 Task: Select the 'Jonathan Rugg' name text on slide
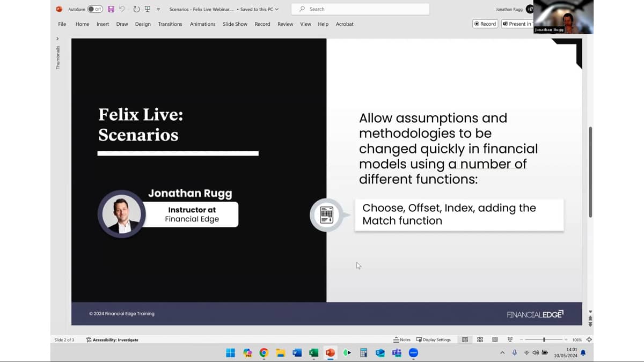[x=190, y=193]
